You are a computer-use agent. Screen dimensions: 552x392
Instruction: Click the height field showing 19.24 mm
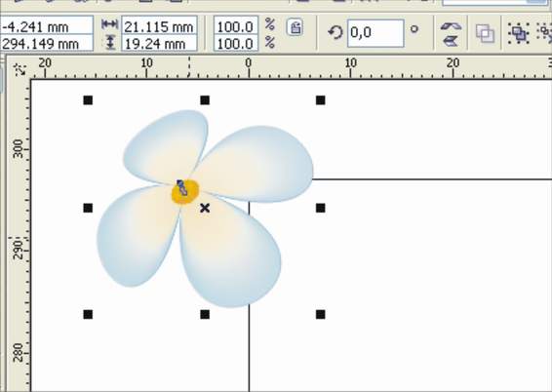pyautogui.click(x=159, y=44)
